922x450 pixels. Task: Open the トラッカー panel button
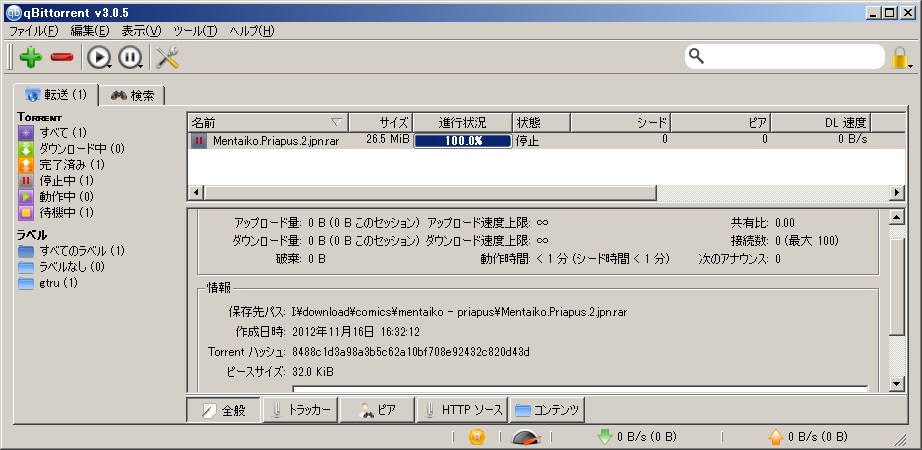click(300, 410)
